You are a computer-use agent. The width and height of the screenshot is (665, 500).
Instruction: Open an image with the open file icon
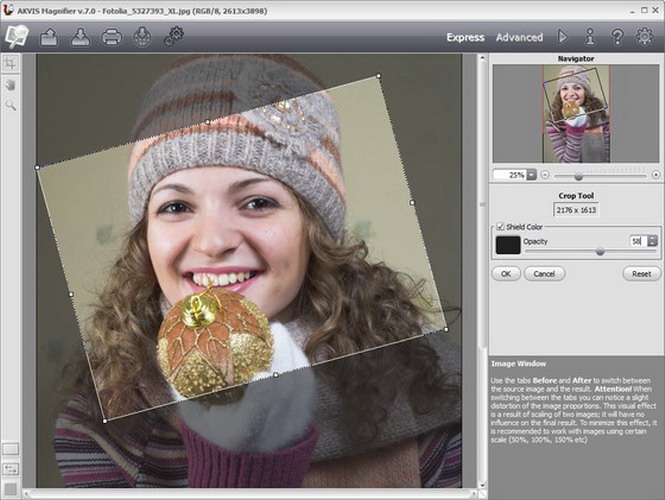(x=49, y=37)
